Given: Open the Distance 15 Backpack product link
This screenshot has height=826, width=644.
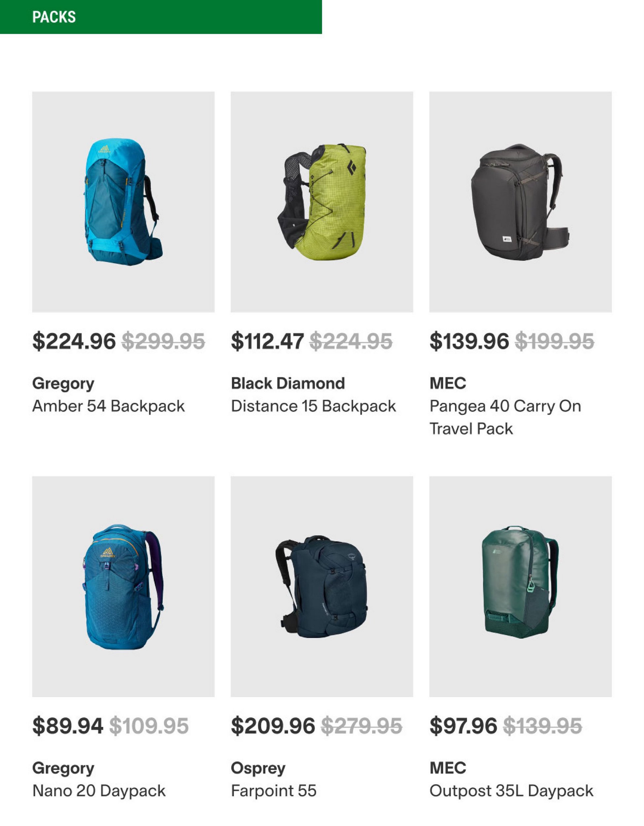Looking at the screenshot, I should 313,407.
